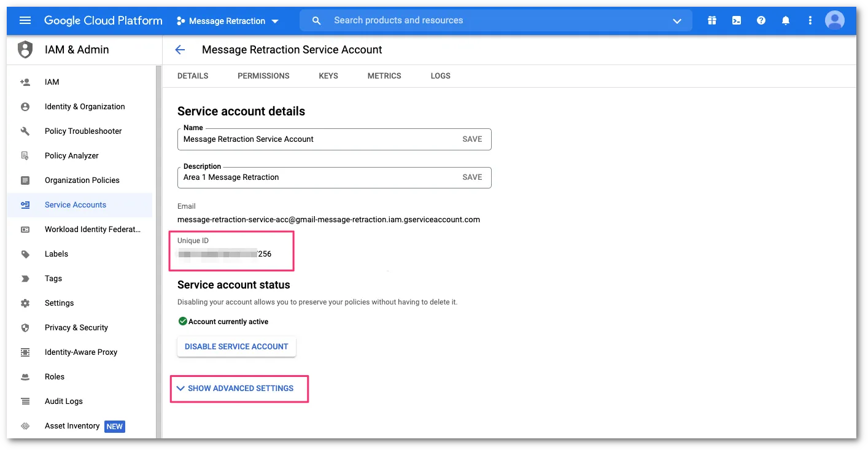The height and width of the screenshot is (450, 868).
Task: Open the KEYS tab
Action: point(328,76)
